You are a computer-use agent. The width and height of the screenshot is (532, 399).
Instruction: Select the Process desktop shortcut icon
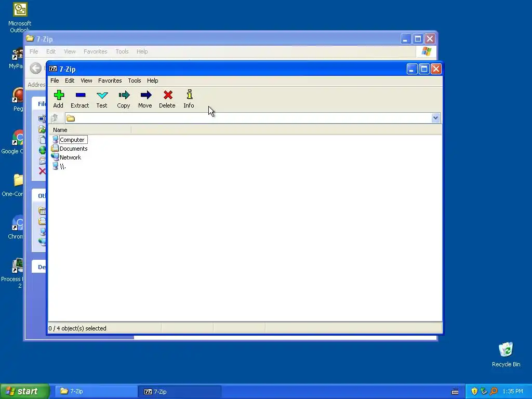(x=18, y=265)
